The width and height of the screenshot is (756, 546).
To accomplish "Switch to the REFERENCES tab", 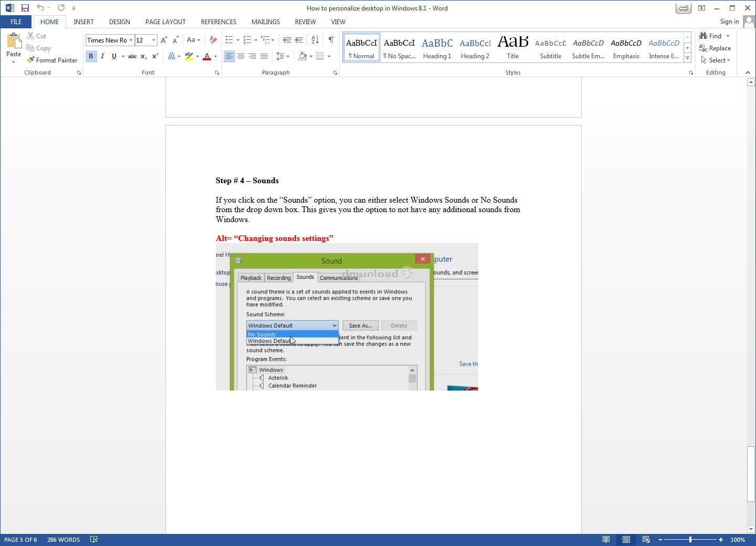I will [x=218, y=22].
